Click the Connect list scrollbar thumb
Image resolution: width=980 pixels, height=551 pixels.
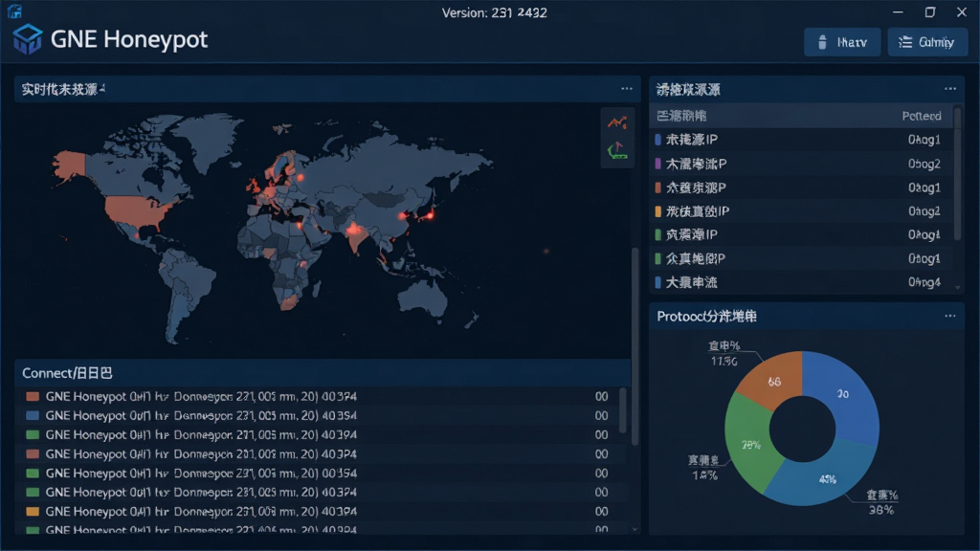622,410
